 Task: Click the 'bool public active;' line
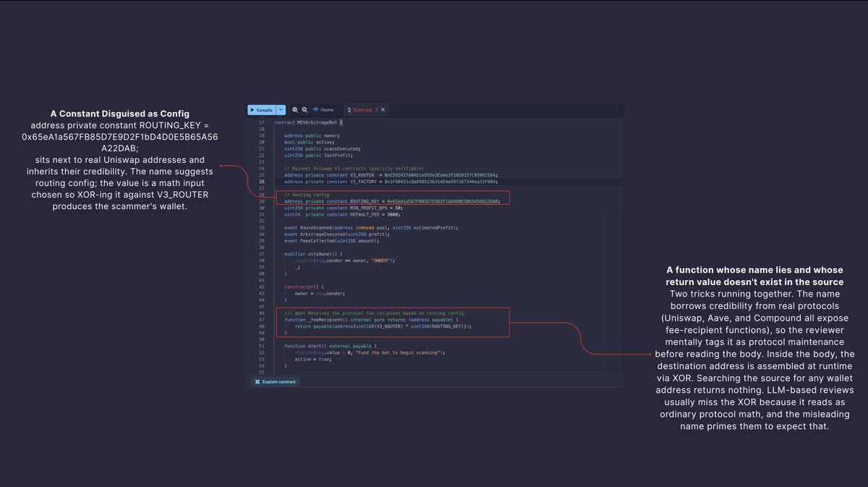point(309,142)
